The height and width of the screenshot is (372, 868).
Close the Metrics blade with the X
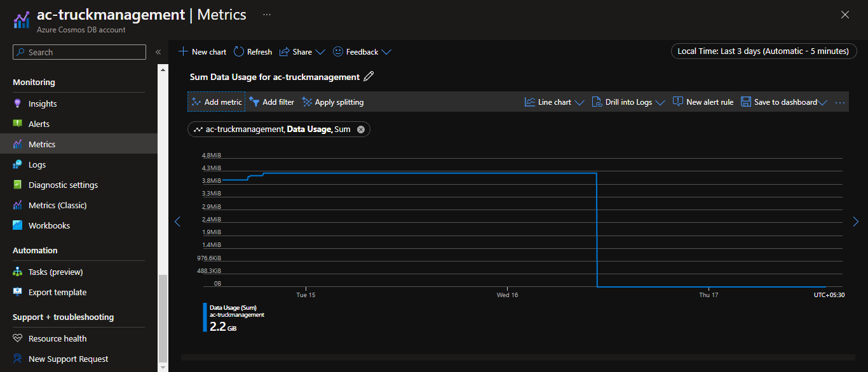(x=845, y=15)
